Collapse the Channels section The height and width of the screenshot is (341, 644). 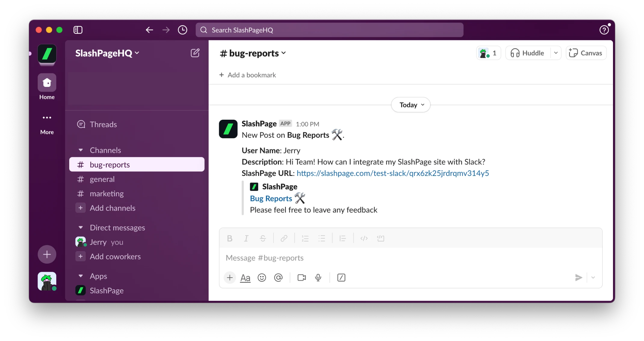coord(80,150)
